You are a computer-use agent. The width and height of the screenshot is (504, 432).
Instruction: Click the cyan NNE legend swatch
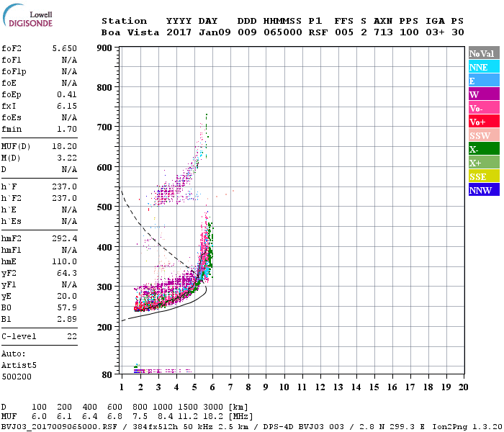click(x=483, y=67)
